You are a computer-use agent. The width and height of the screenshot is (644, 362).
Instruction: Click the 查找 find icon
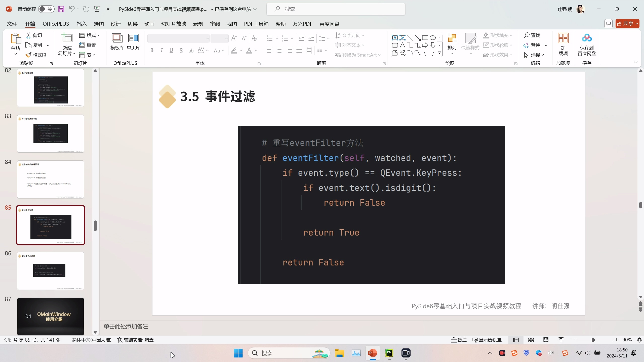tap(533, 35)
